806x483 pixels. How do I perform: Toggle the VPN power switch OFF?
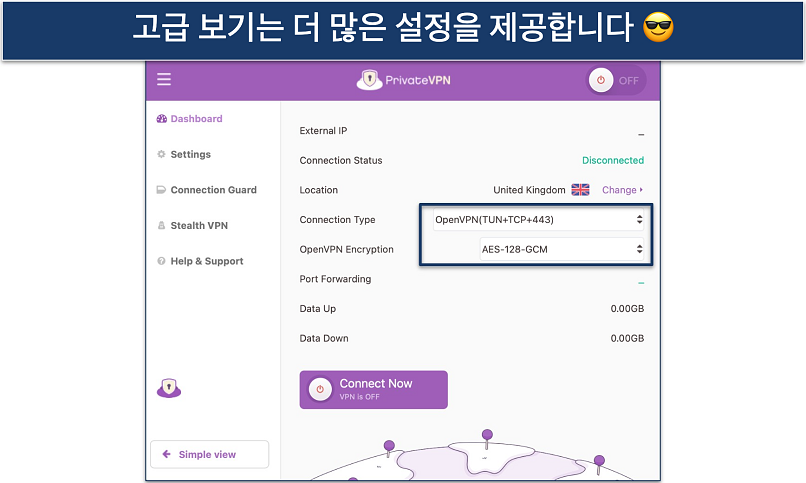[x=615, y=81]
